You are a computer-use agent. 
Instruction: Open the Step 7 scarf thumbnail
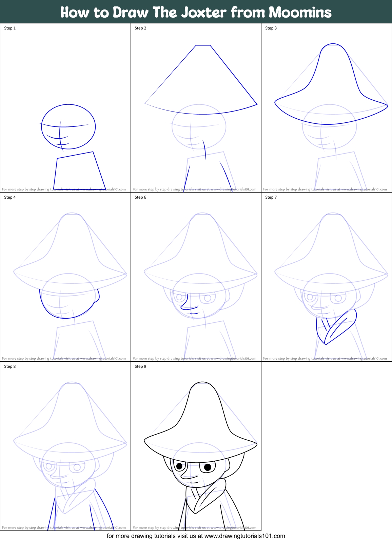(x=327, y=277)
